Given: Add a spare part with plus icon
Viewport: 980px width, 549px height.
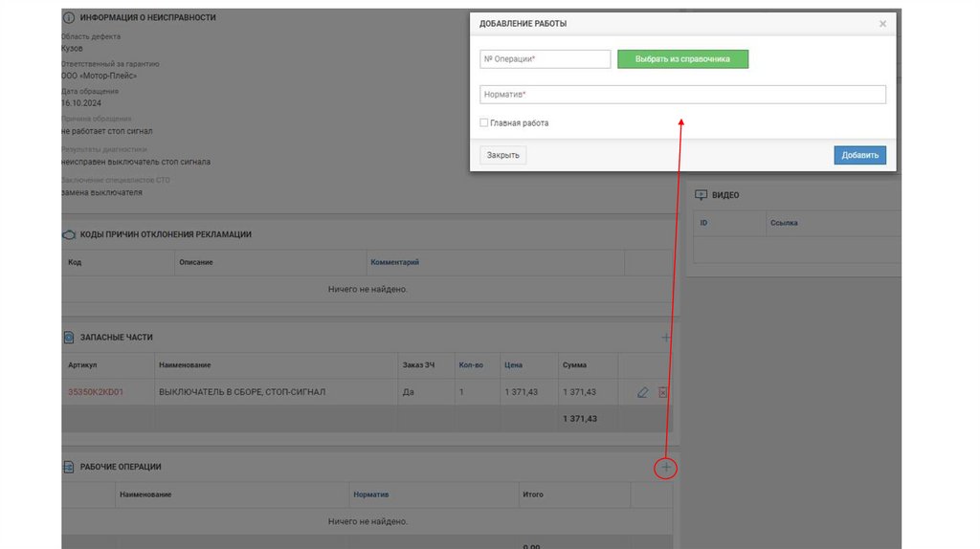Looking at the screenshot, I should pyautogui.click(x=666, y=338).
